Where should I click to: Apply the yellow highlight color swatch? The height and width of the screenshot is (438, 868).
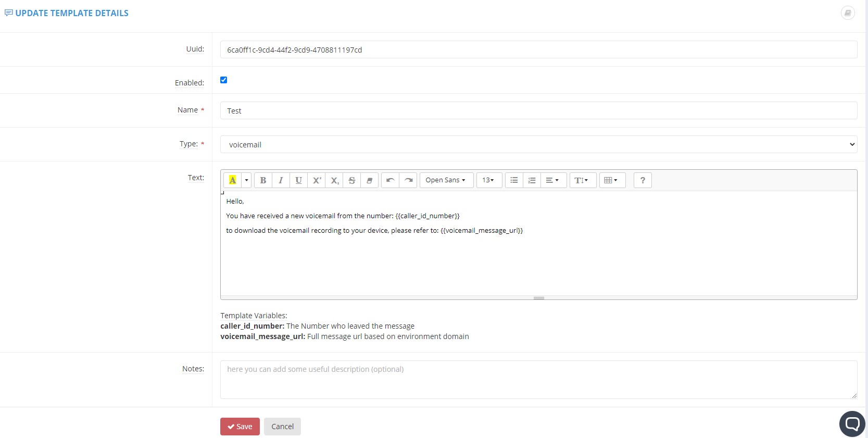pyautogui.click(x=233, y=180)
